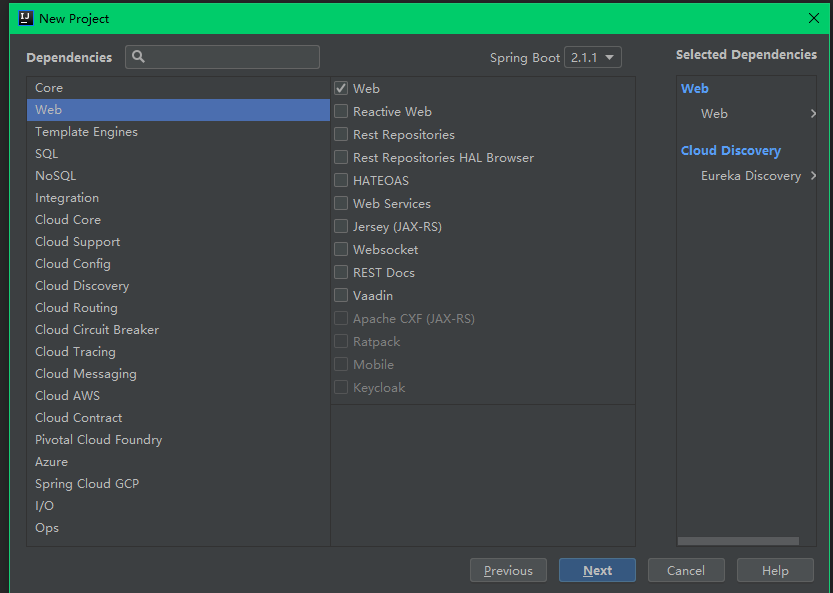The height and width of the screenshot is (593, 833).
Task: Select the Cloud Core category
Action: (x=178, y=219)
